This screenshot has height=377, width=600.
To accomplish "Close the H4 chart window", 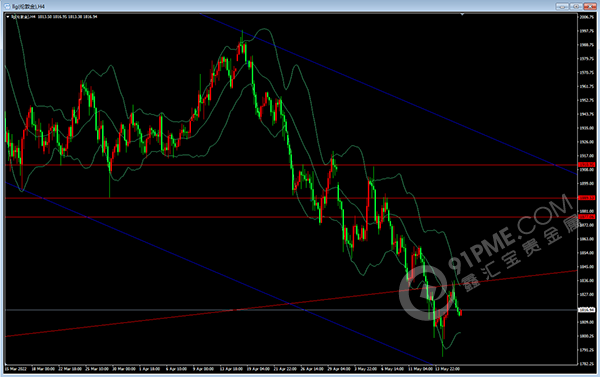I will pos(590,6).
